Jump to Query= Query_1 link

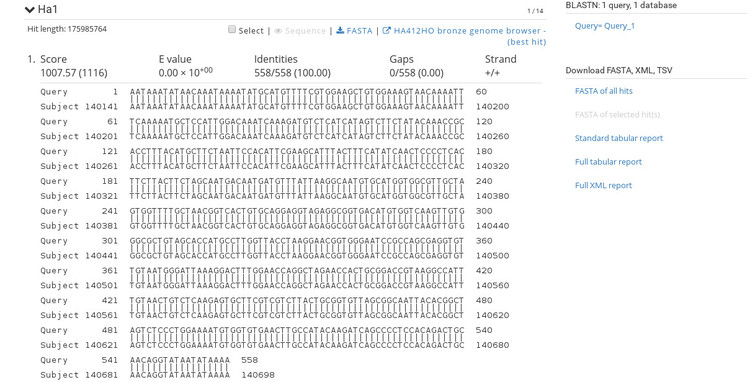tap(605, 26)
